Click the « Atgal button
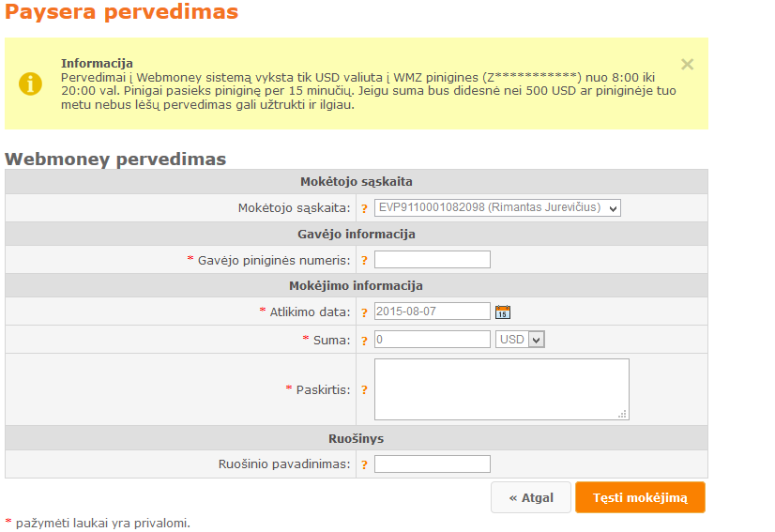 tap(531, 497)
